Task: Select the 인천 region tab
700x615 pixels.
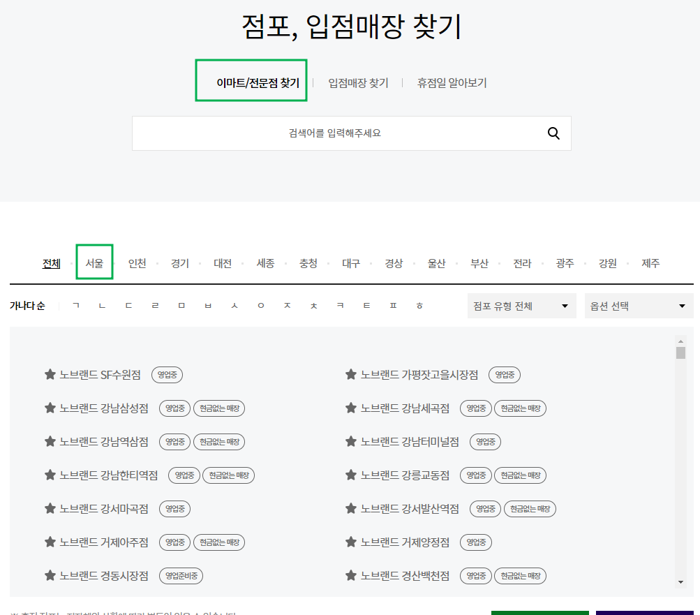Action: (x=137, y=263)
